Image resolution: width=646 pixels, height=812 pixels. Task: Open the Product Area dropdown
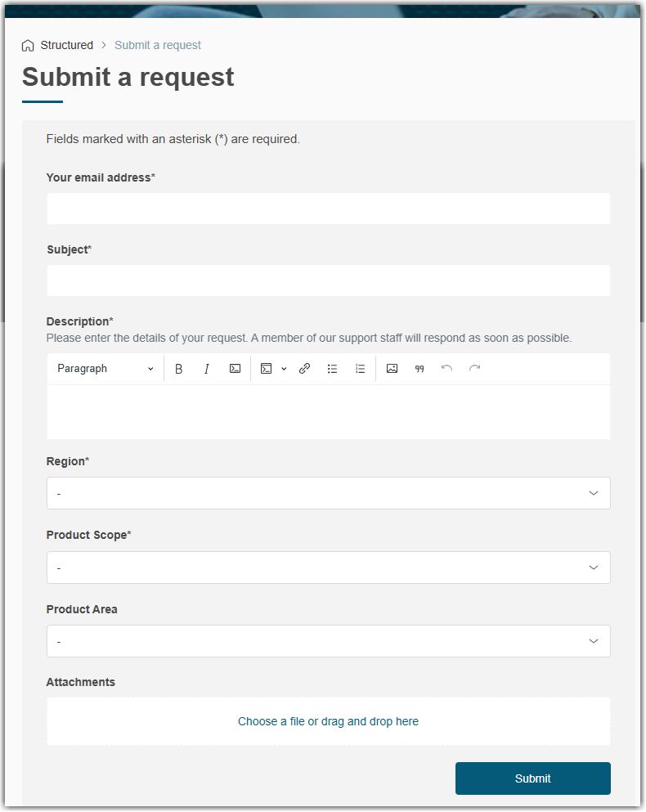[328, 641]
